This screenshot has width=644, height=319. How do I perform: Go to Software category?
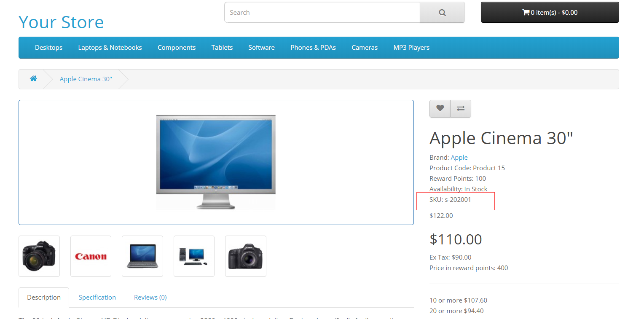click(261, 48)
